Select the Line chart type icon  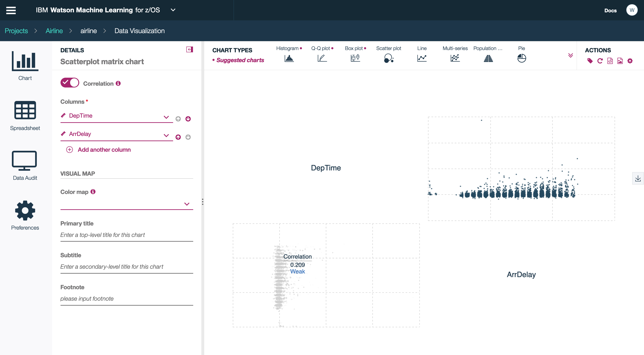tap(422, 58)
